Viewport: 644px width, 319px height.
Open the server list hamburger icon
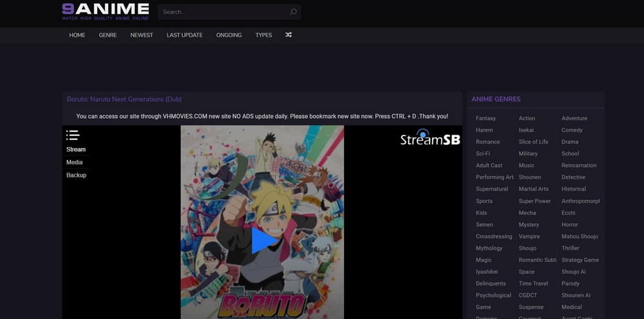pyautogui.click(x=72, y=135)
